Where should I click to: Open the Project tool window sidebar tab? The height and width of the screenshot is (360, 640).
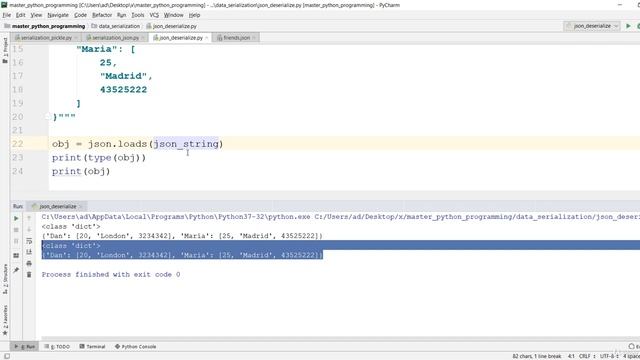[5, 50]
